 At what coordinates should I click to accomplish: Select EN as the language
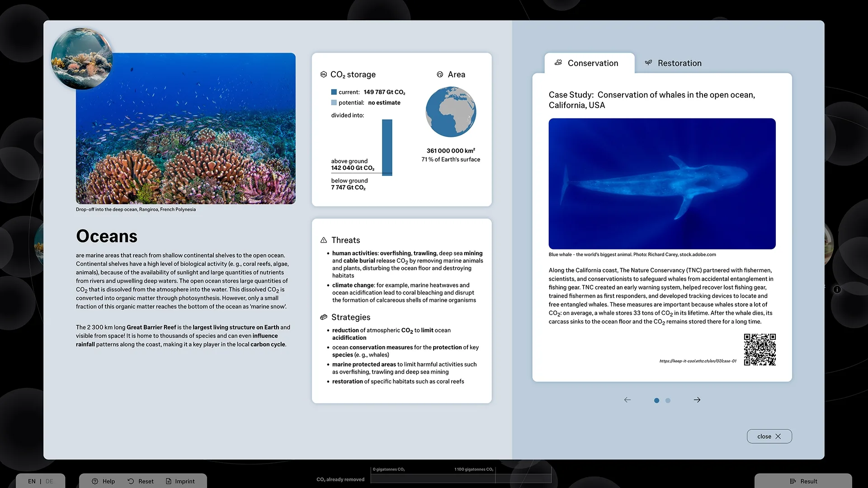tap(31, 481)
